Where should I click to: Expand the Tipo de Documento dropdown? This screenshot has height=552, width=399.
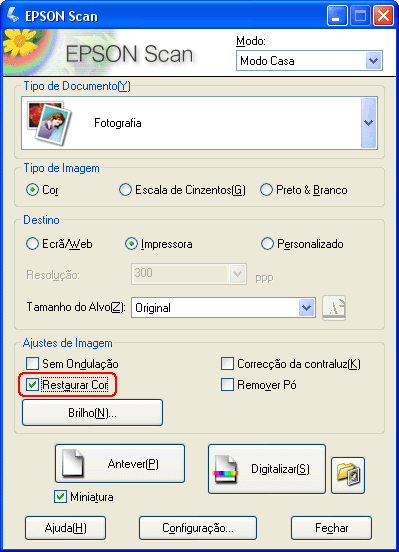pyautogui.click(x=369, y=123)
